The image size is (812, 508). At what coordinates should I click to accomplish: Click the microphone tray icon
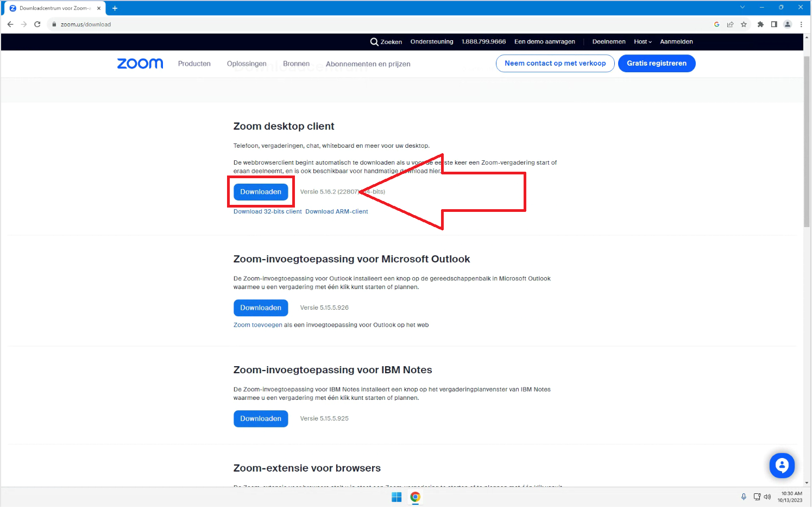coord(744,497)
